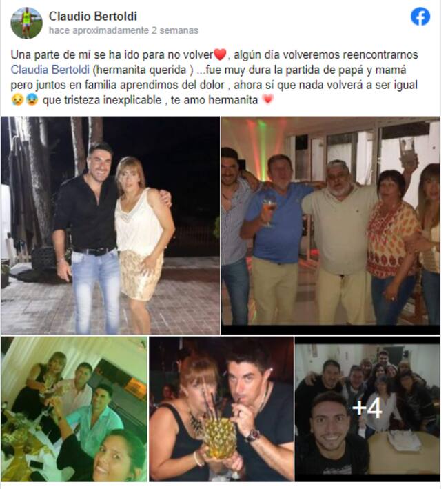Open the tilted dinner table selfie photo

(74, 409)
